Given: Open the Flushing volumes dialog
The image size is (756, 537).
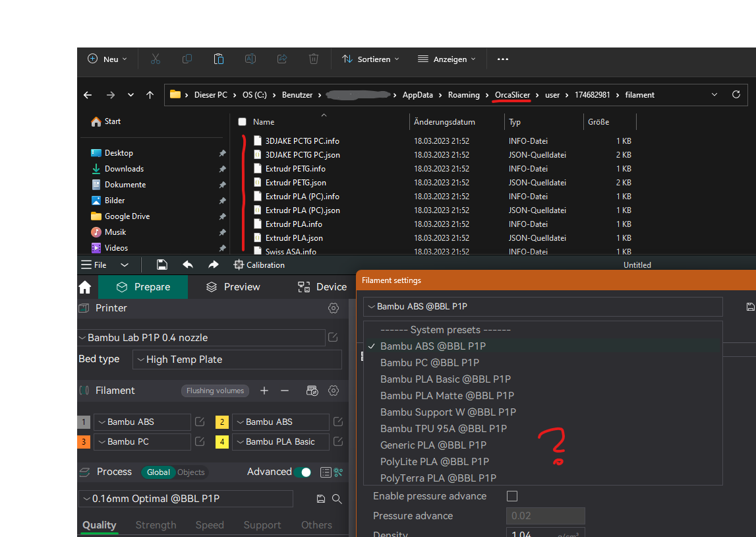Looking at the screenshot, I should (215, 391).
